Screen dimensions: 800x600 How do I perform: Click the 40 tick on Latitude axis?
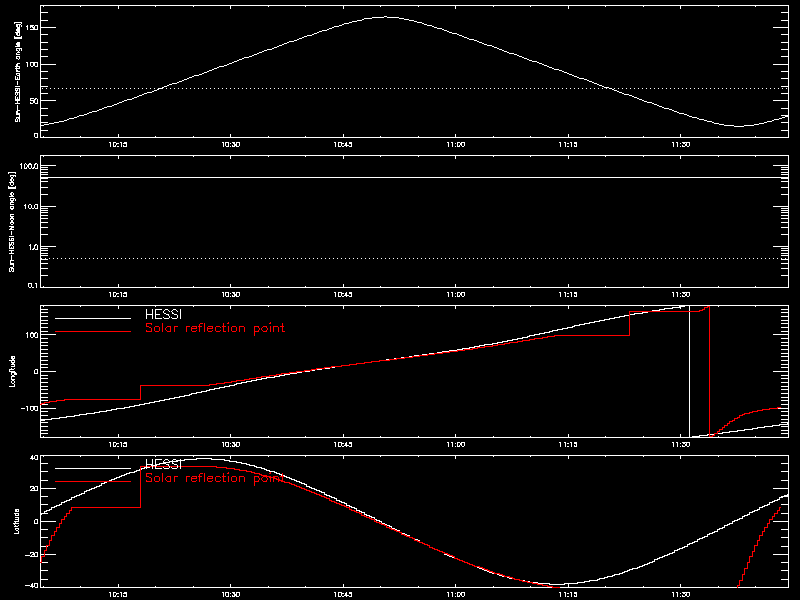34,458
